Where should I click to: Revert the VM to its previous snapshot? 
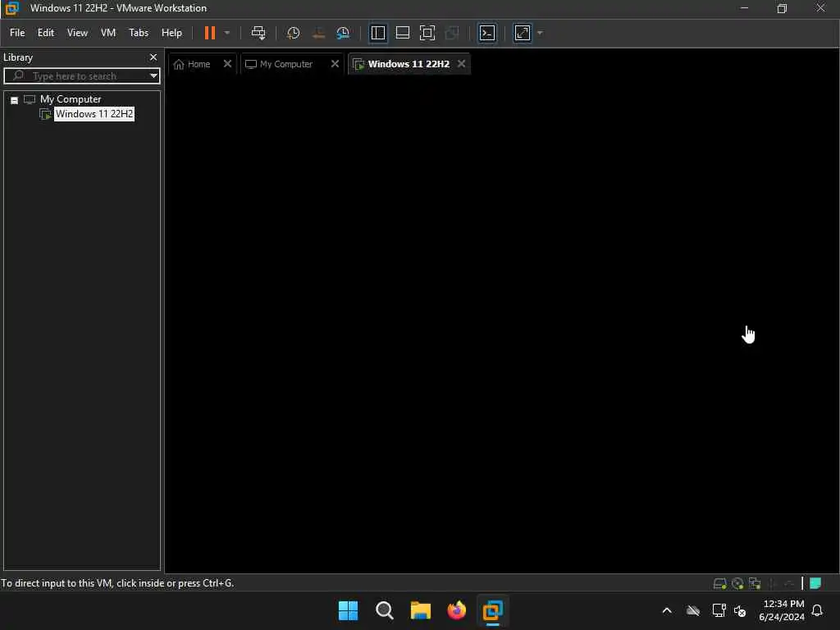(318, 33)
